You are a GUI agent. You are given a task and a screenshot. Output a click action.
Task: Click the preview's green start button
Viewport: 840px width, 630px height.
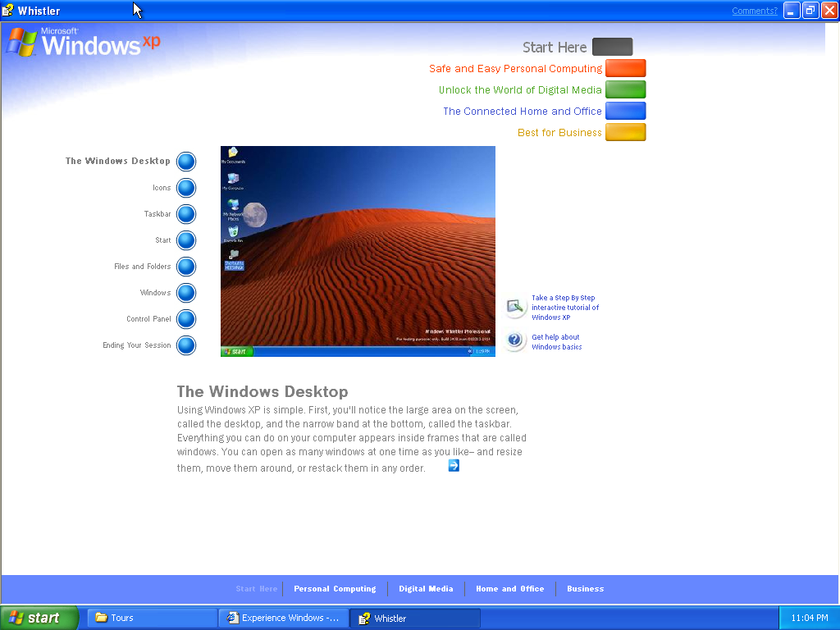pos(237,351)
